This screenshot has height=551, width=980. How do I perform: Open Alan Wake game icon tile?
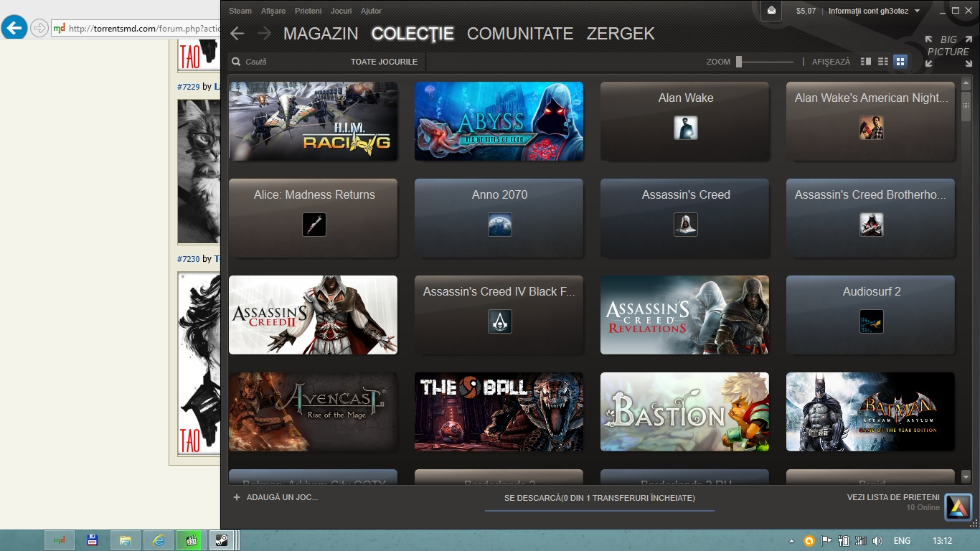[685, 128]
